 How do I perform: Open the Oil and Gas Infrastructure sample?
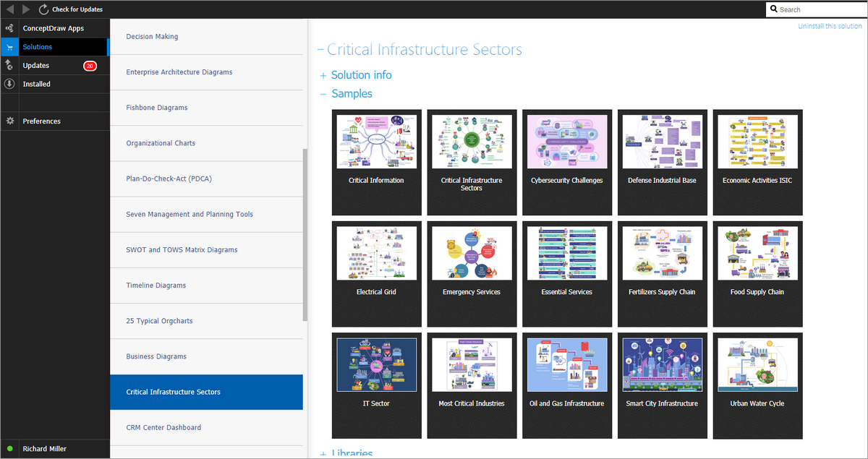(x=567, y=385)
